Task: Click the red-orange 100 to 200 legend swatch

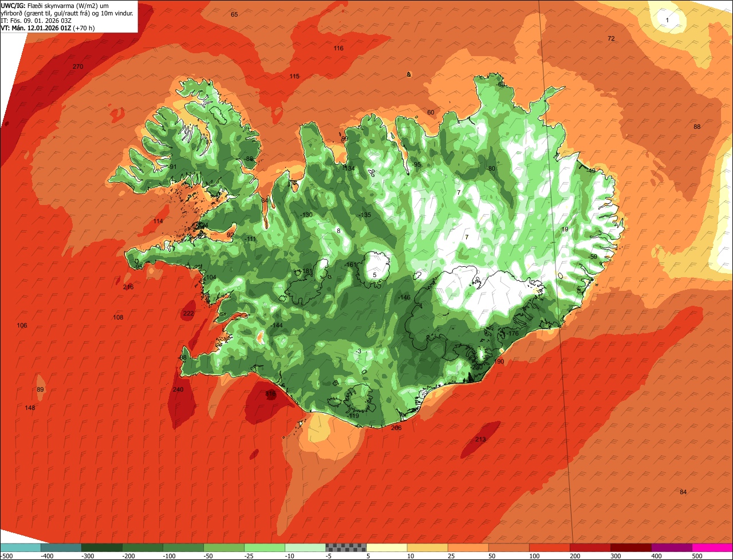Action: 549,547
